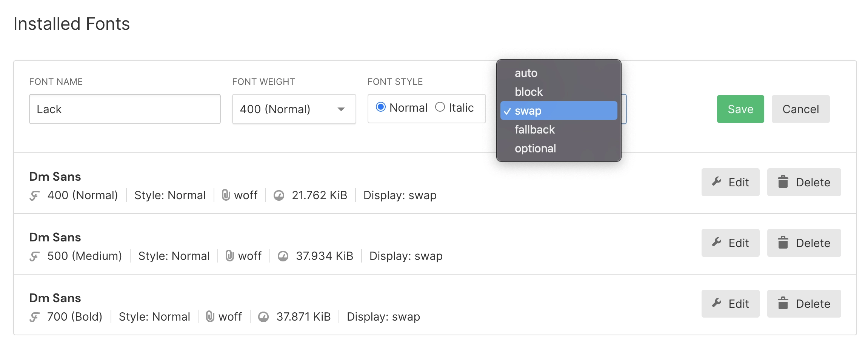This screenshot has height=344, width=868.
Task: Choose block from the display options list
Action: (x=528, y=91)
